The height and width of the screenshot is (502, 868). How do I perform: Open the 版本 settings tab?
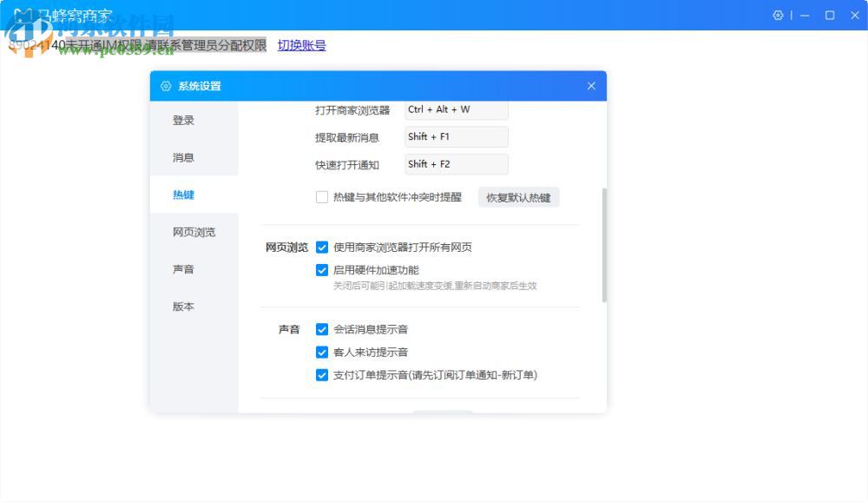[182, 307]
